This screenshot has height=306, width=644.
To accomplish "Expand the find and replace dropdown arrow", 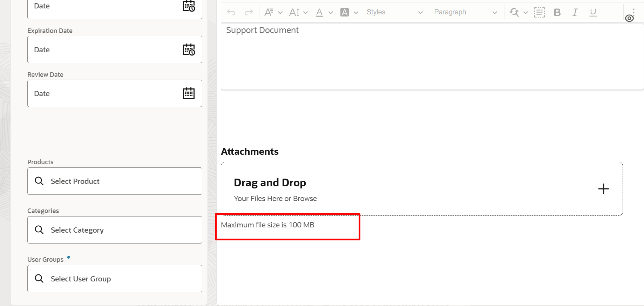I will click(x=526, y=13).
